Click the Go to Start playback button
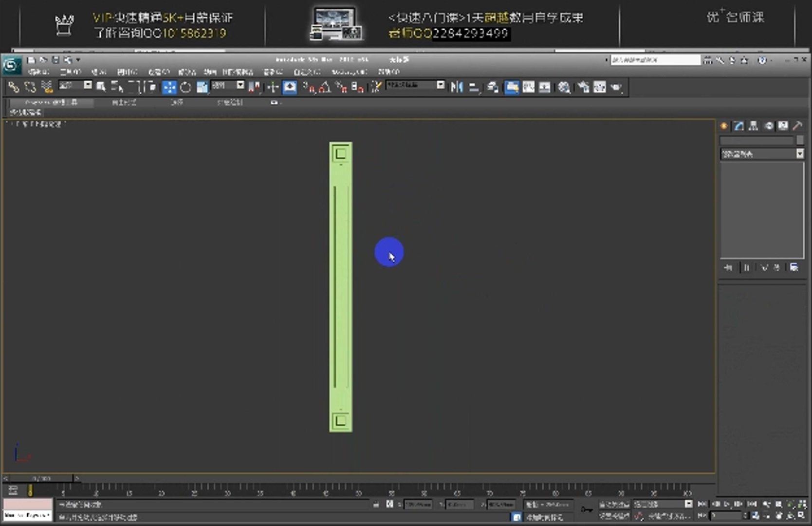Viewport: 812px width, 526px height. click(702, 504)
